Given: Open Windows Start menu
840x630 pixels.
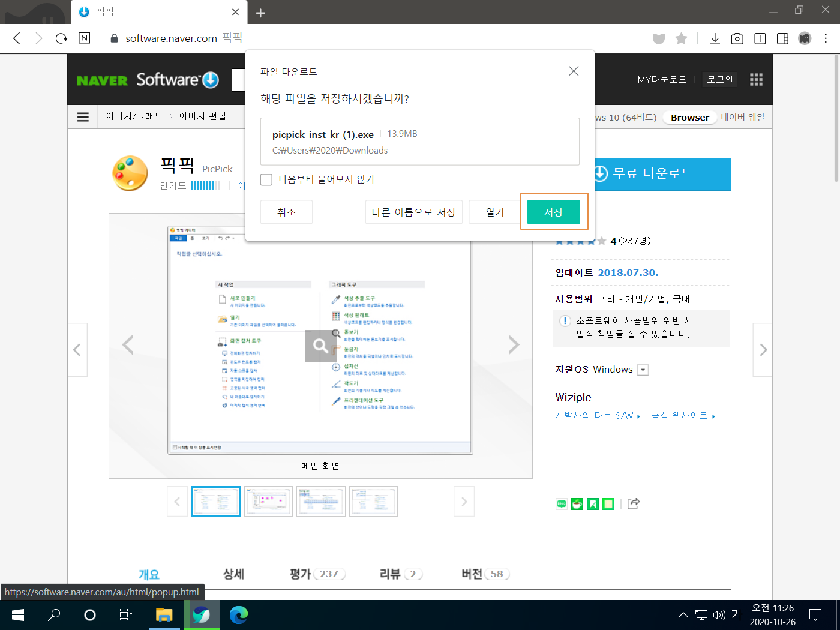Looking at the screenshot, I should pyautogui.click(x=18, y=615).
